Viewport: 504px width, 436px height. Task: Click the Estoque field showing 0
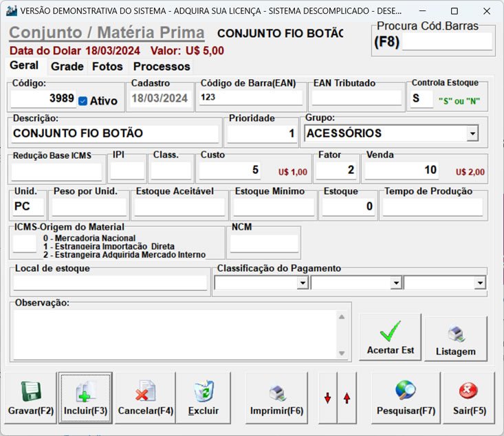point(349,206)
